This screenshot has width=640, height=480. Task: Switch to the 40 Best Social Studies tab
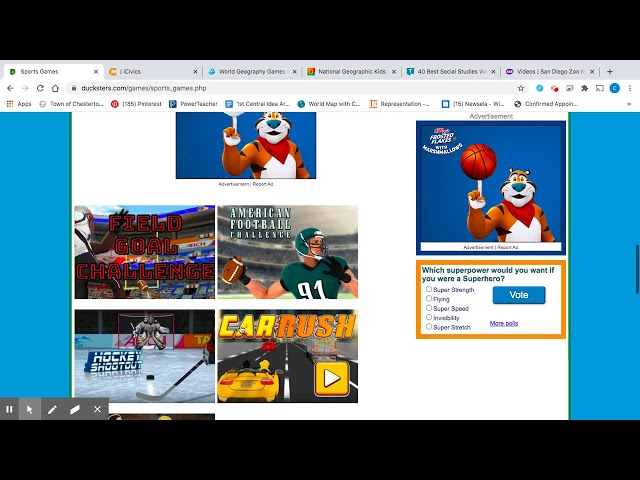pos(451,71)
